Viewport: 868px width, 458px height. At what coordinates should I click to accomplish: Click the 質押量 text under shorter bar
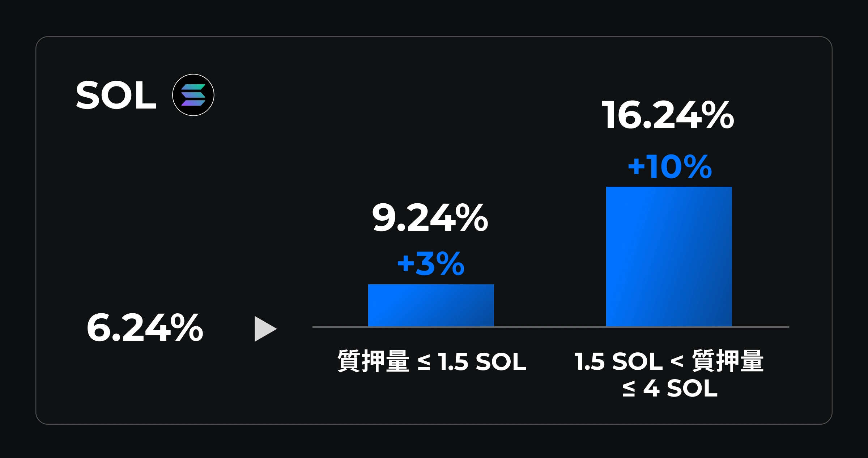click(373, 361)
